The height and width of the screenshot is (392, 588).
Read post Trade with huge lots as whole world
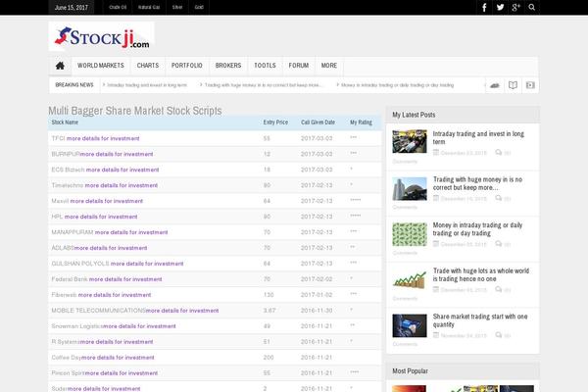[481, 275]
